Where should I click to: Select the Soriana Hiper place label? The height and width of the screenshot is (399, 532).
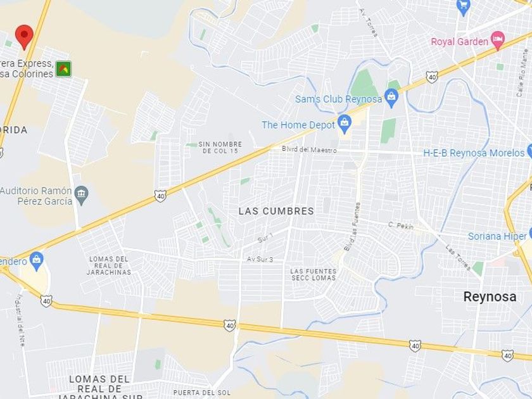pos(497,236)
